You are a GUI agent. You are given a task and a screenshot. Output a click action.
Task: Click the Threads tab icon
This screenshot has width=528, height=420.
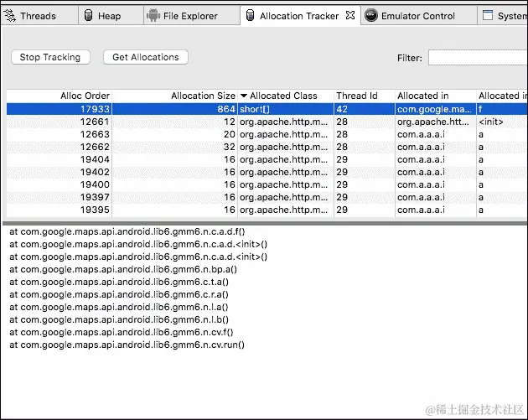(10, 15)
